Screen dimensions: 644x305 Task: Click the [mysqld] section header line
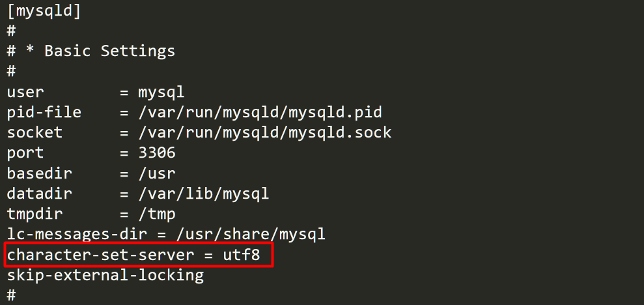click(x=44, y=11)
